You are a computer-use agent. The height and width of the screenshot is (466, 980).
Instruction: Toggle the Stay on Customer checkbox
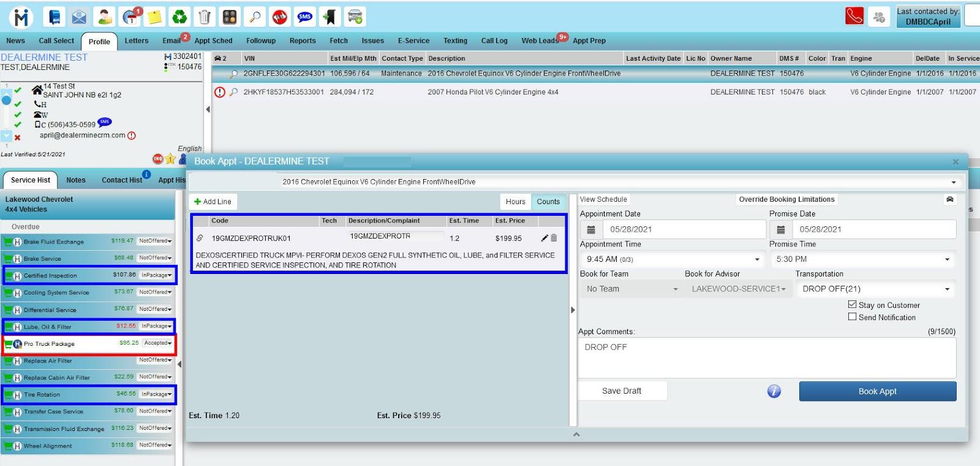852,305
